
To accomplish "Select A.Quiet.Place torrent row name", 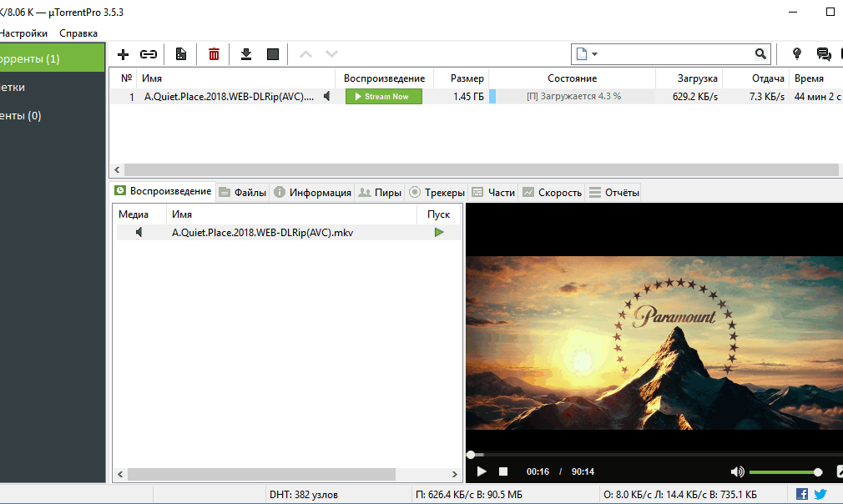I will [229, 97].
